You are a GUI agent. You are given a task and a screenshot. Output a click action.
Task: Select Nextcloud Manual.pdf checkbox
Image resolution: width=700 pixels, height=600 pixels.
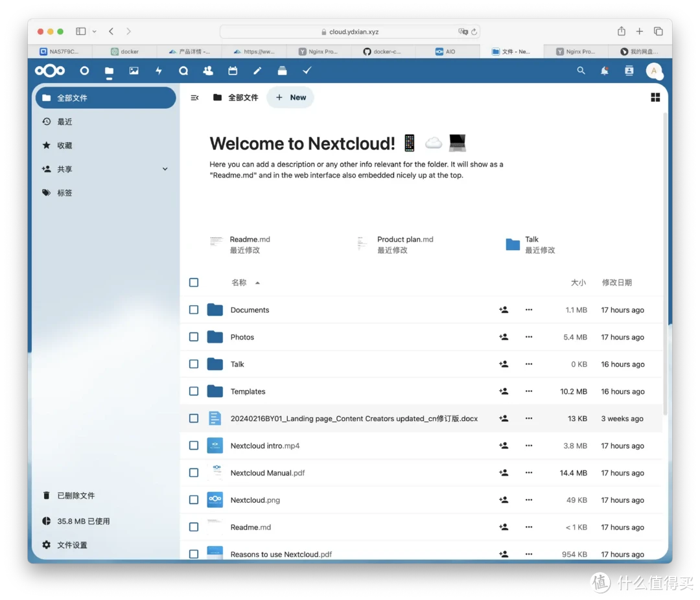click(194, 473)
